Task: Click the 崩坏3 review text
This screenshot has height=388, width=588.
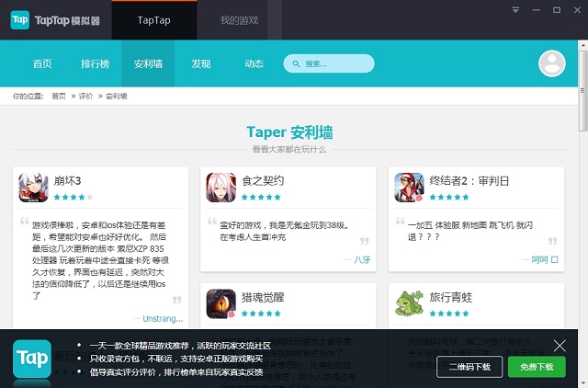Action: coord(100,260)
